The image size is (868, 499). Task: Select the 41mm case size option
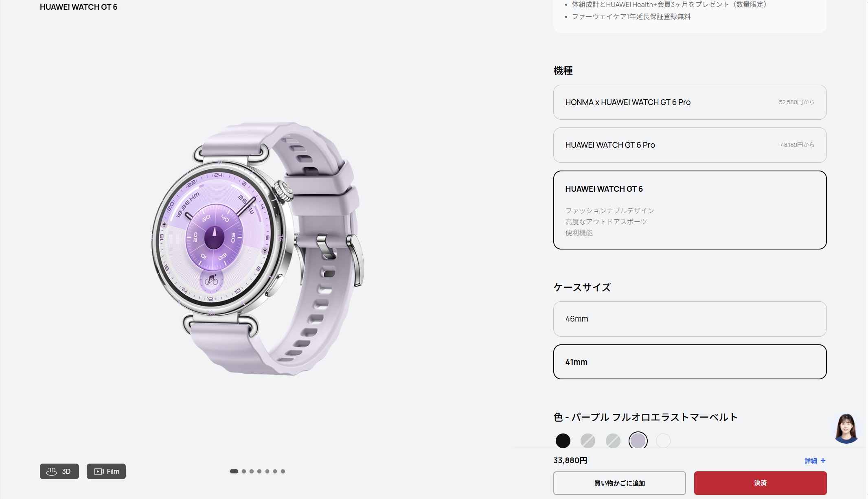click(x=690, y=362)
